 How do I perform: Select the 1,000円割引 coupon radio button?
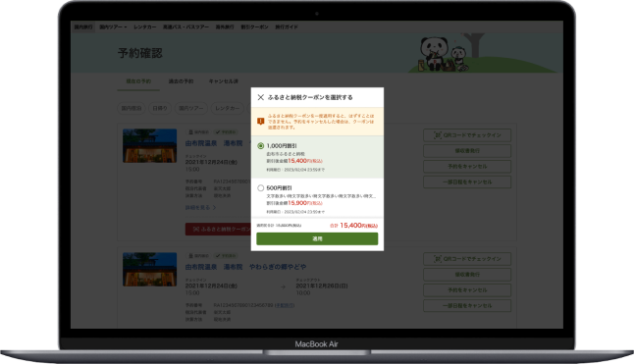[x=261, y=146]
